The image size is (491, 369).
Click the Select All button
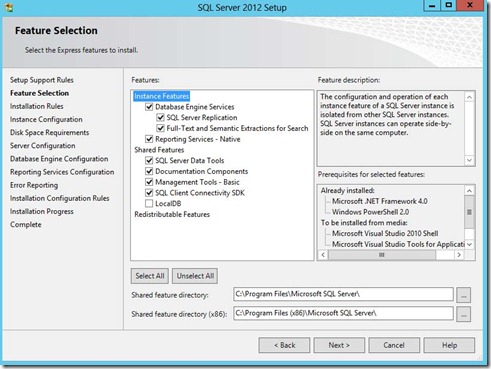coord(150,276)
